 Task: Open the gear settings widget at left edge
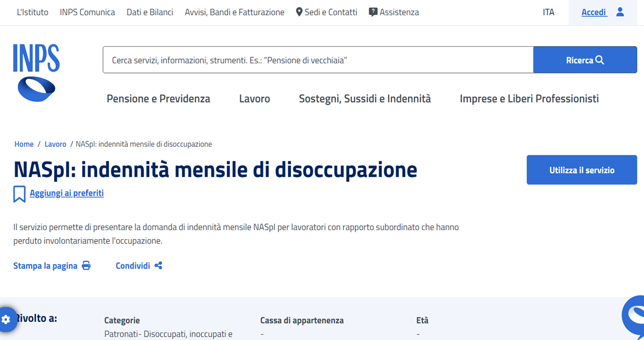(x=6, y=320)
